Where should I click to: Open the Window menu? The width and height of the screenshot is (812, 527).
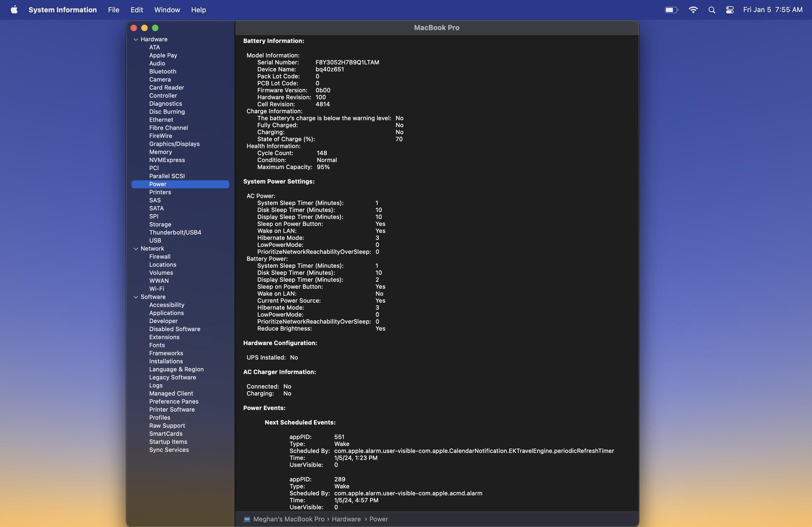coord(167,10)
